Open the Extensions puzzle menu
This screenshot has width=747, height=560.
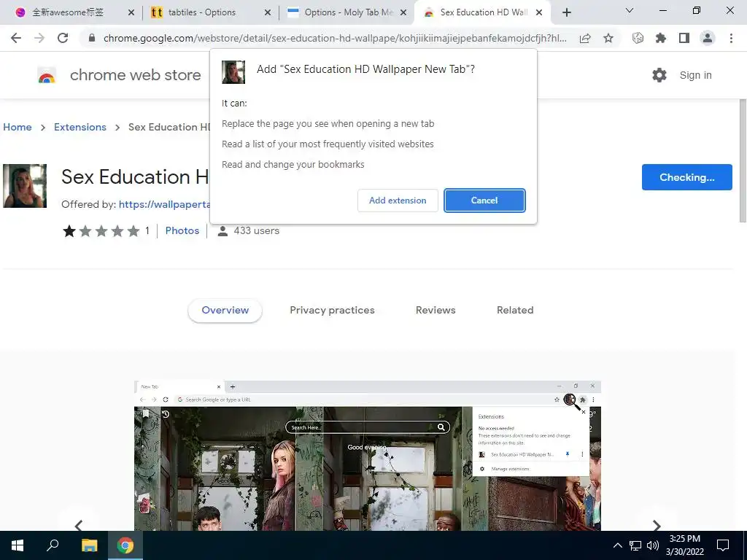coord(661,38)
